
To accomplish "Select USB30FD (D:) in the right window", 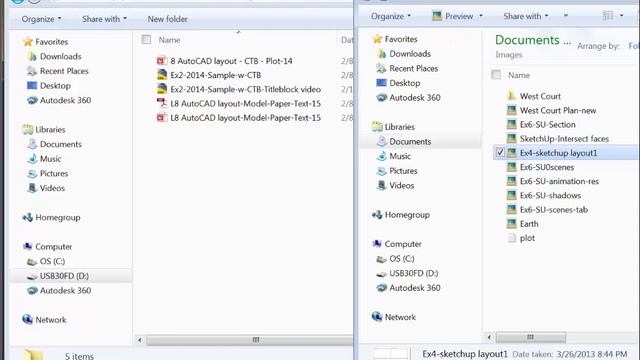I will 413,273.
